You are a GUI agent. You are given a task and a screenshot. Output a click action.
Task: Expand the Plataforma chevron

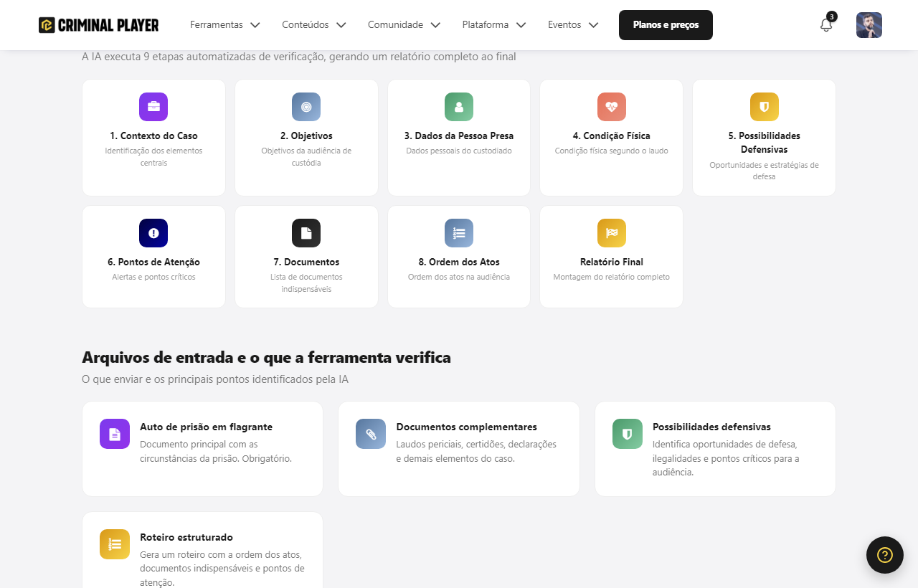(x=521, y=25)
